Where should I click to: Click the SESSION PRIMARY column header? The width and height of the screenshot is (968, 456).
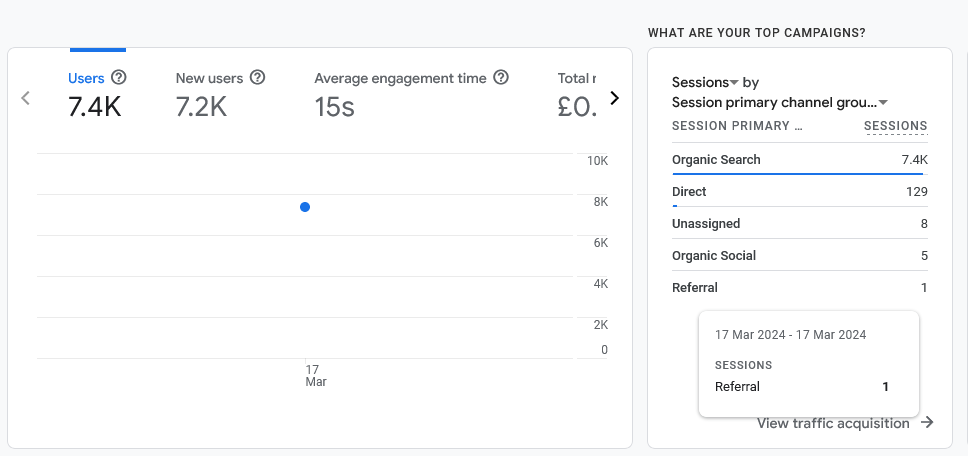(x=737, y=126)
